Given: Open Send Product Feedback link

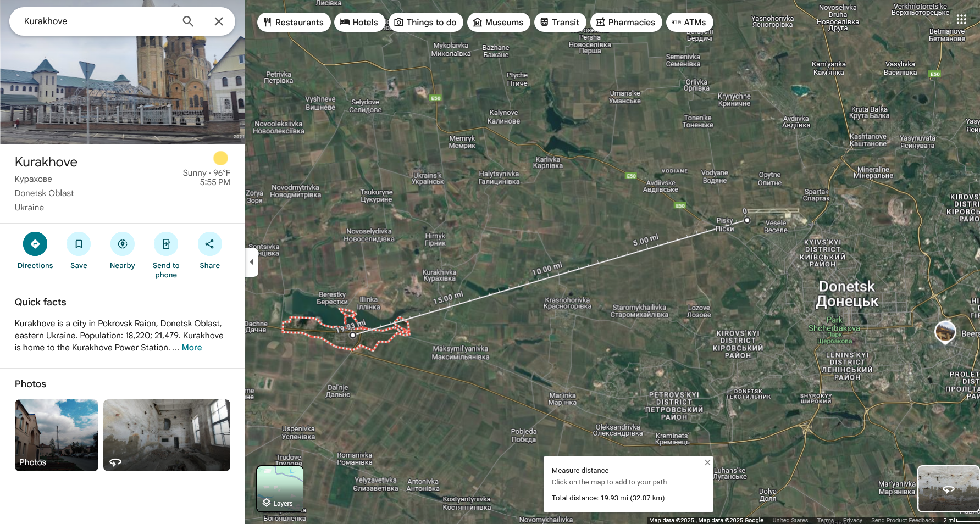Looking at the screenshot, I should pyautogui.click(x=903, y=520).
